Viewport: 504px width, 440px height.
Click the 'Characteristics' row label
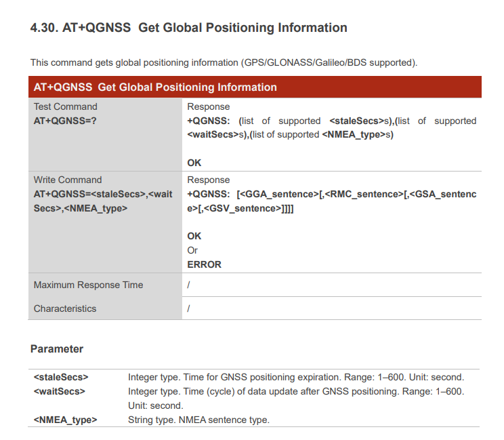[65, 308]
